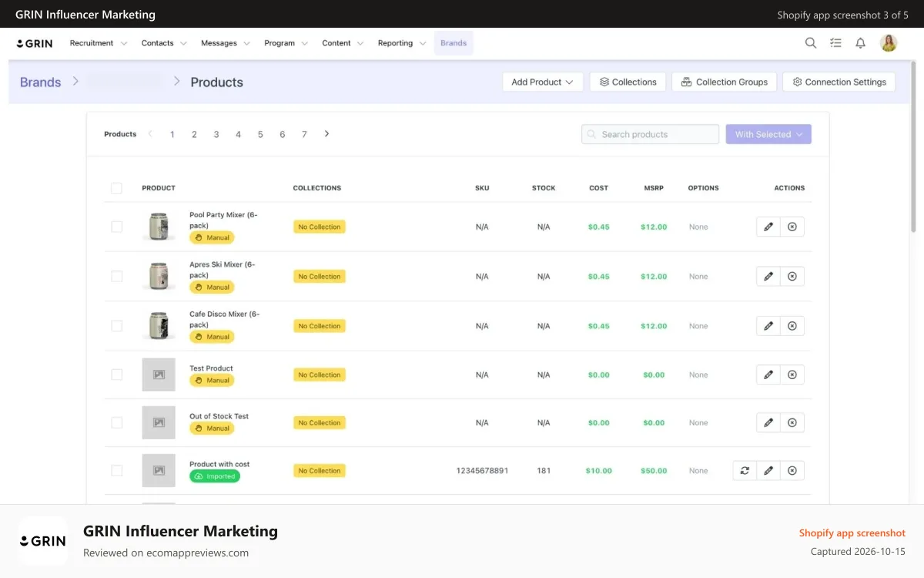Go to next products page arrow

click(x=326, y=133)
